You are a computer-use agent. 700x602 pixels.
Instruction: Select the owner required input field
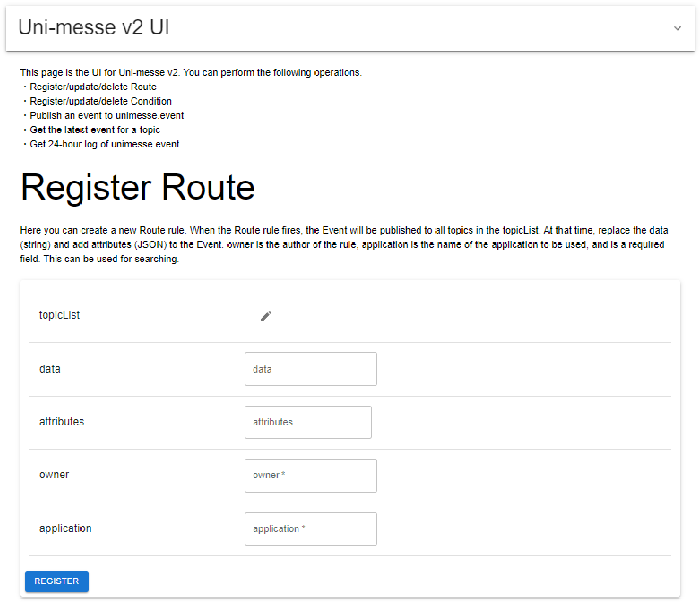[x=311, y=475]
